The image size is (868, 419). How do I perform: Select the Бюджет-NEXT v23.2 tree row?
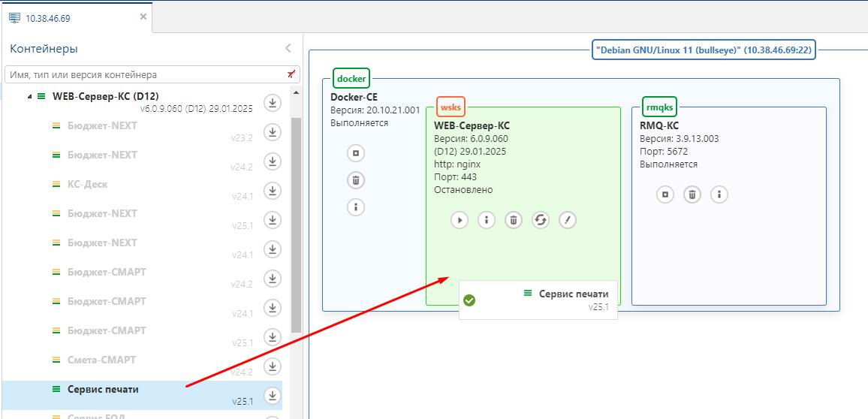(142, 131)
